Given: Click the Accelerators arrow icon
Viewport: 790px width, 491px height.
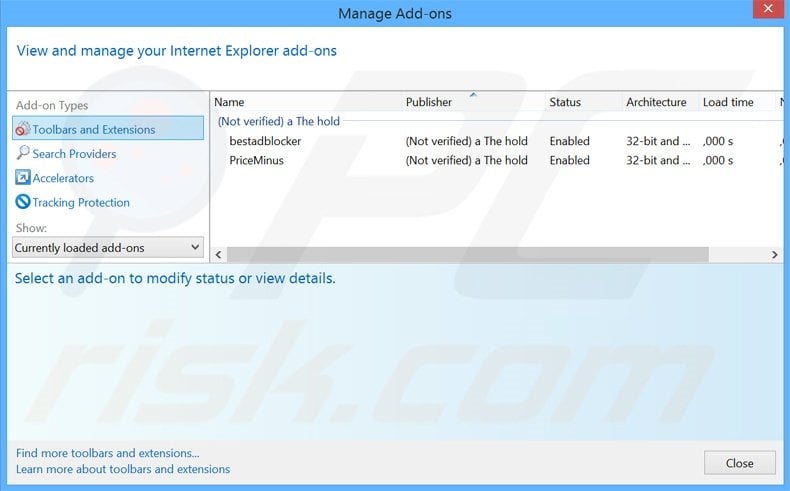Looking at the screenshot, I should pos(22,177).
